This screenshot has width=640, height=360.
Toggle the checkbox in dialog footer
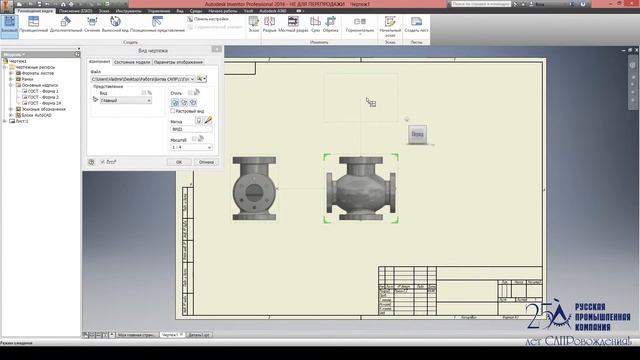click(x=102, y=162)
